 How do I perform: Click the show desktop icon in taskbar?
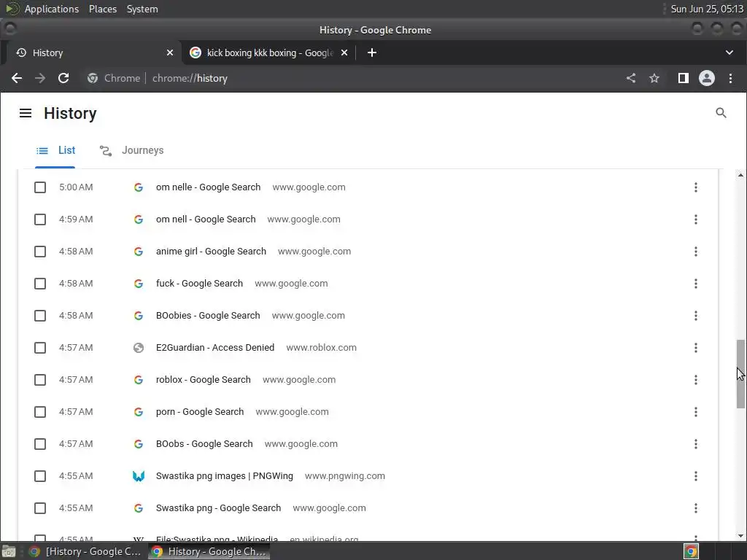click(x=9, y=551)
